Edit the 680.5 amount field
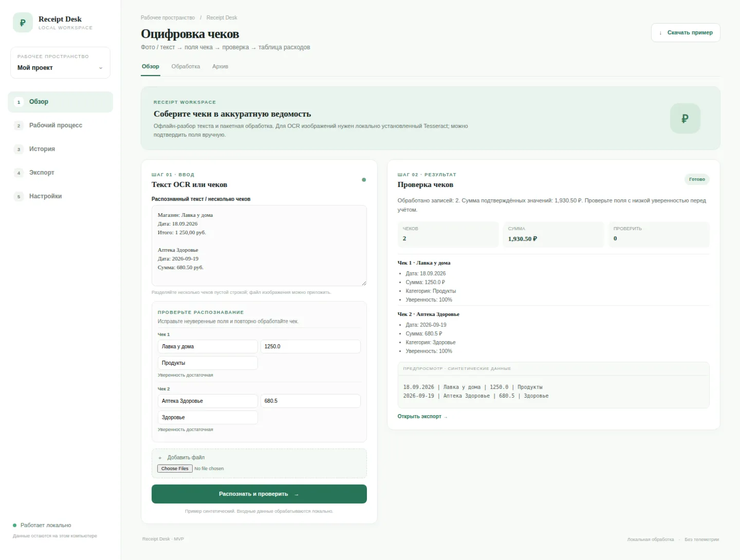Screen dimensions: 740x560 coord(310,401)
